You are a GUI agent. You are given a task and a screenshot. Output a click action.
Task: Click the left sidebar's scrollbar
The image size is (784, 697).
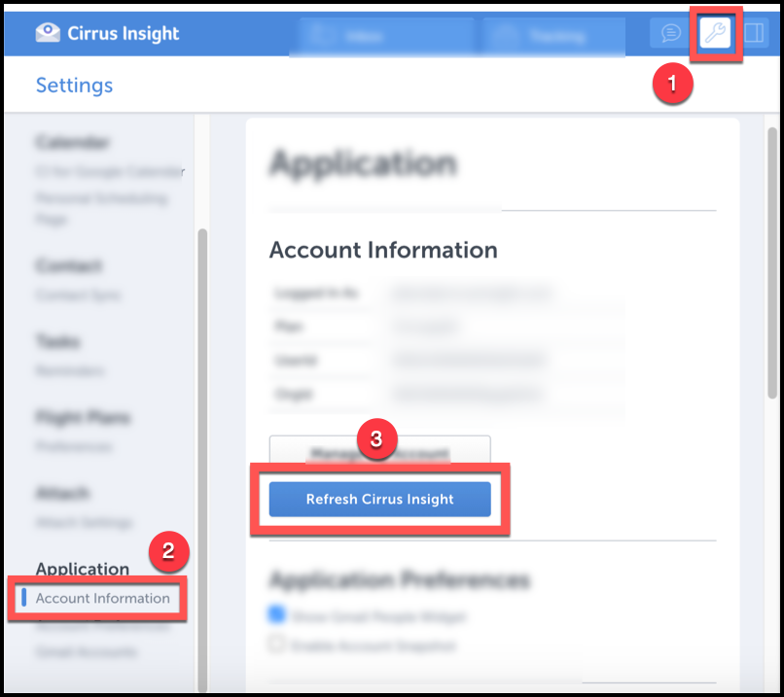202,460
